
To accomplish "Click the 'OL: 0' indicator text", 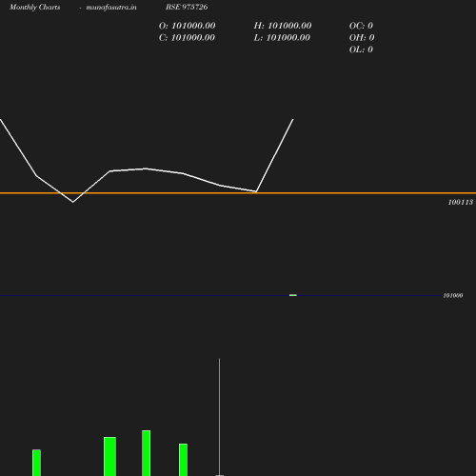I will click(x=361, y=50).
